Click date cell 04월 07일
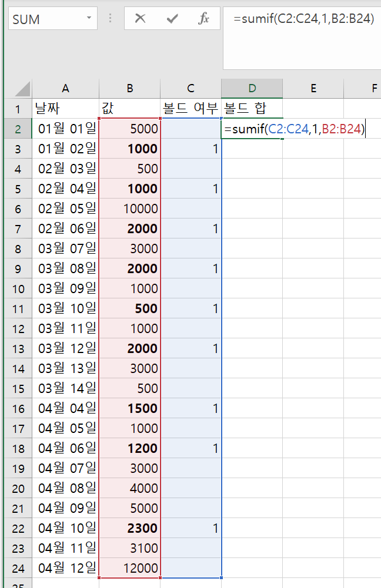Viewport: 381px width, 588px height. pos(65,468)
